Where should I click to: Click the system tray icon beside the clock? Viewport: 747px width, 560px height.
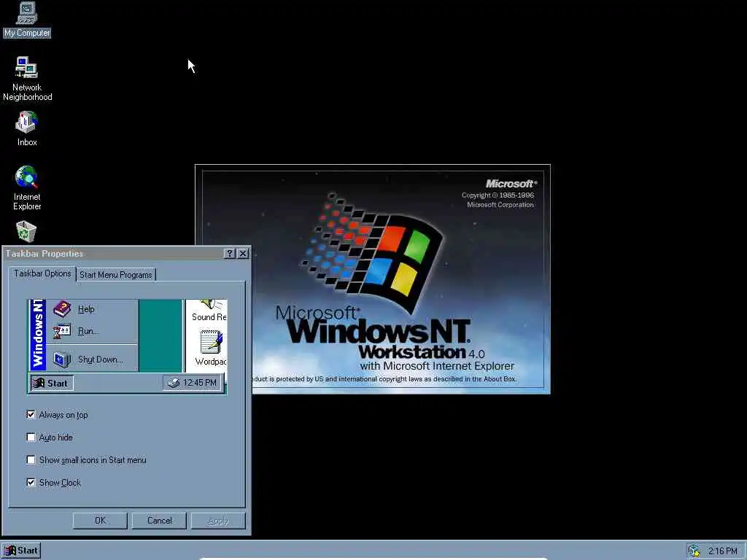pyautogui.click(x=694, y=551)
